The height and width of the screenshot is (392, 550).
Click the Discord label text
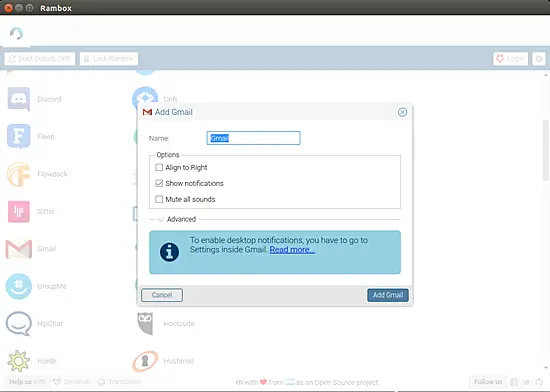[x=49, y=99]
